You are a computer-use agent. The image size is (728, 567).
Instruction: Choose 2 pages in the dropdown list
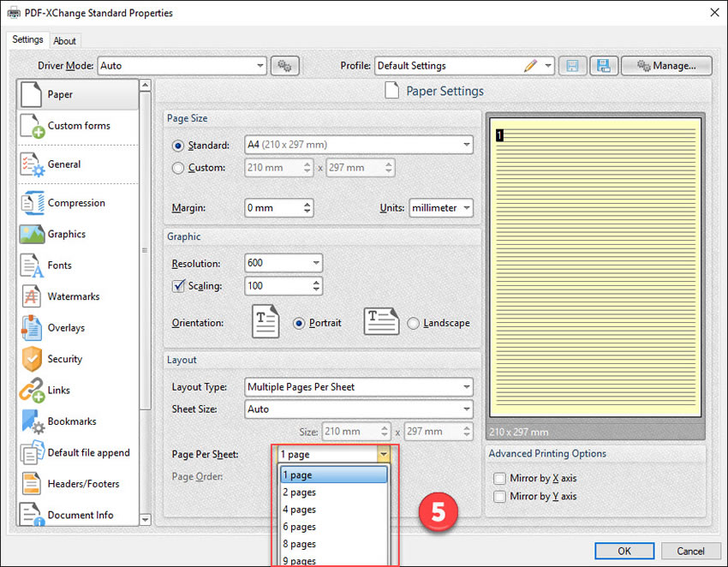tap(333, 492)
